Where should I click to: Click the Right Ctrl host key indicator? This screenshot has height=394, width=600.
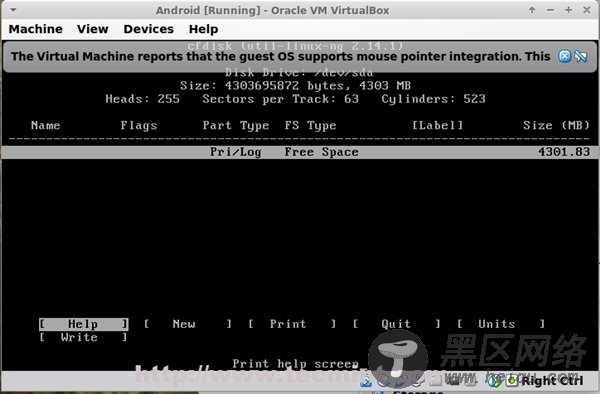[553, 381]
